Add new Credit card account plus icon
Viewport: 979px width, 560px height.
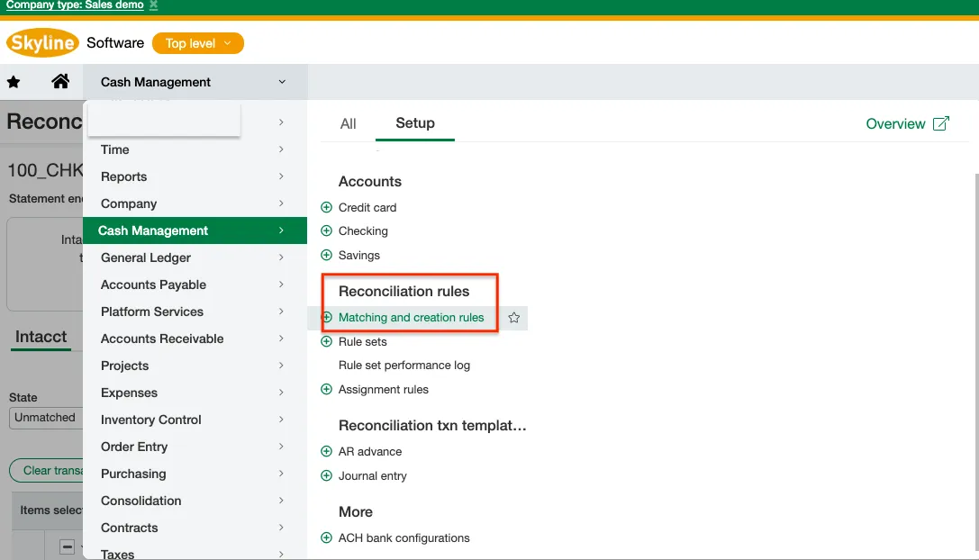326,207
